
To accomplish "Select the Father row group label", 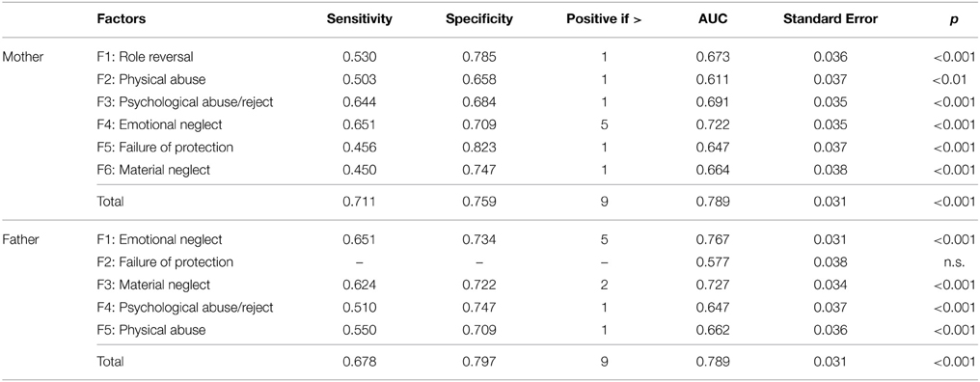I will click(x=20, y=239).
